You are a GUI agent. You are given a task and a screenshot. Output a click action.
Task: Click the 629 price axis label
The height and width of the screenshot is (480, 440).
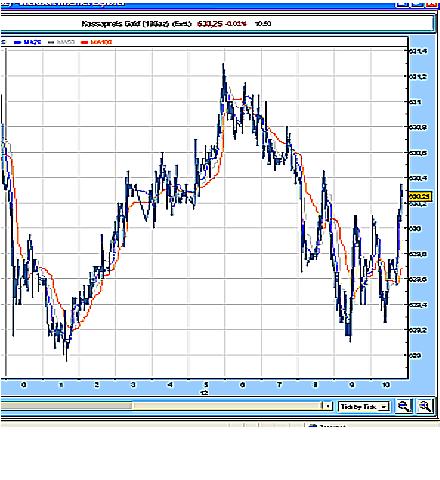[415, 355]
